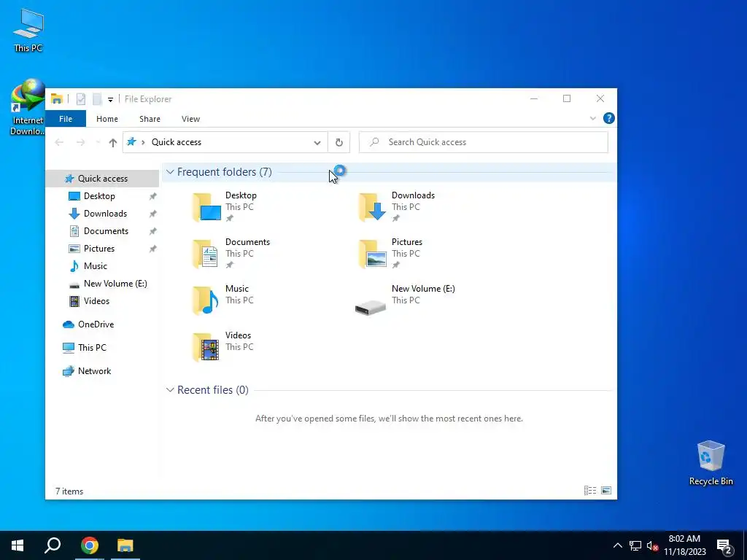Click the address bar Quick access path
747x560 pixels.
coord(177,142)
